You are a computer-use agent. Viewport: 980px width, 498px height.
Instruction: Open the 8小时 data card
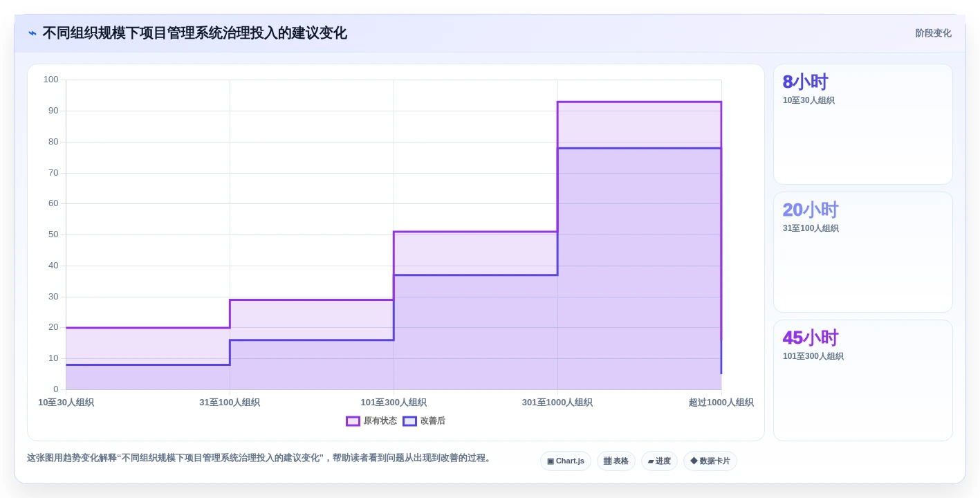pos(862,124)
